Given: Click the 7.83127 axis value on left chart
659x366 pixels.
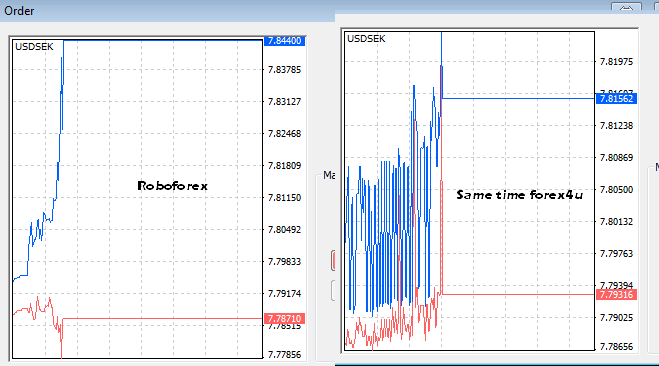Looking at the screenshot, I should (285, 102).
